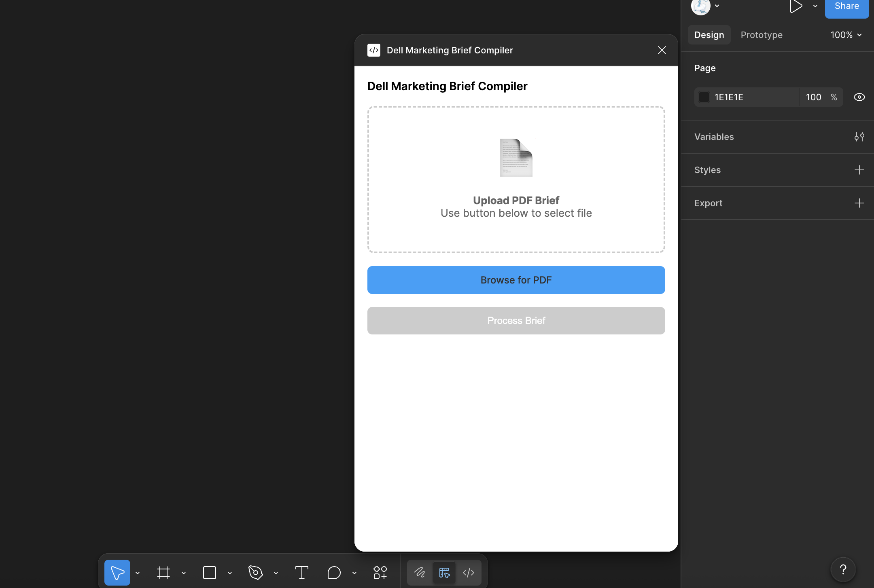
Task: Click the PDF document icon in upload area
Action: tap(516, 158)
